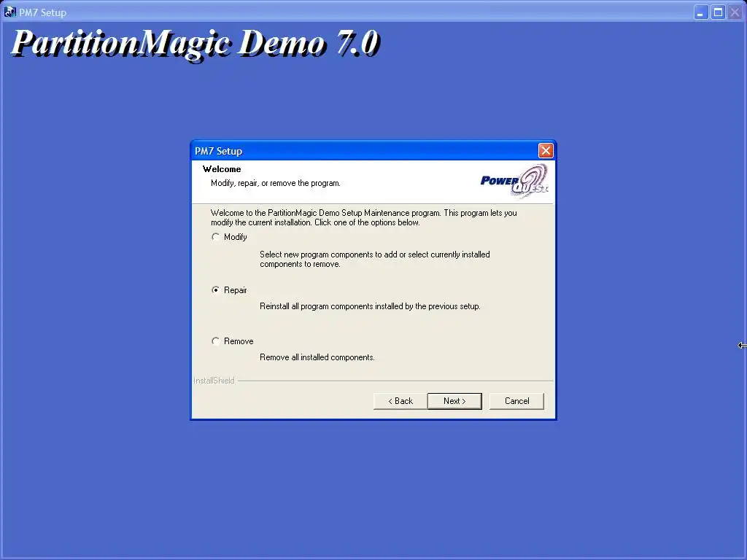
Task: Go back with the Back button
Action: click(400, 401)
